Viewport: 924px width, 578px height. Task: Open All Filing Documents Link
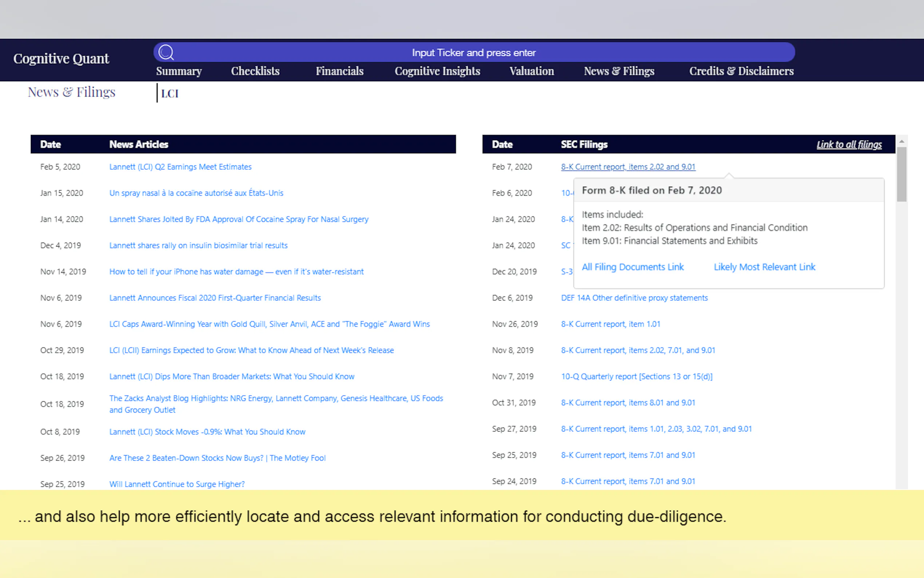click(x=632, y=267)
